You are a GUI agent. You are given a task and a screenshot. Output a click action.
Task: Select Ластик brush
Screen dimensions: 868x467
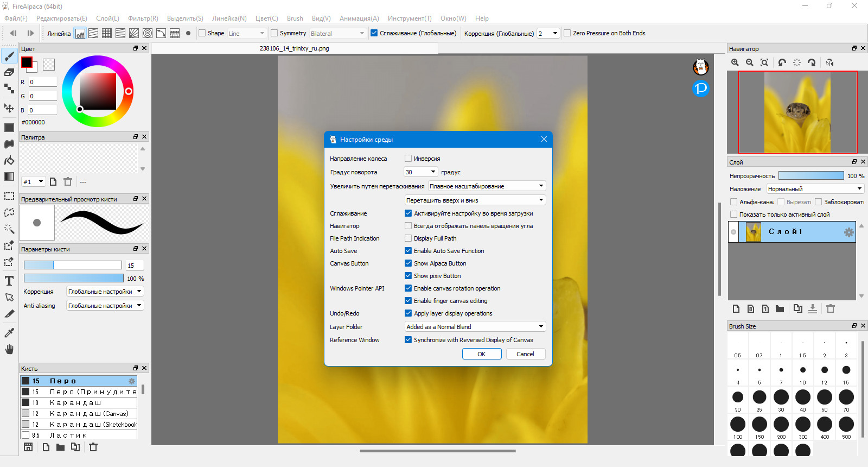coord(79,435)
